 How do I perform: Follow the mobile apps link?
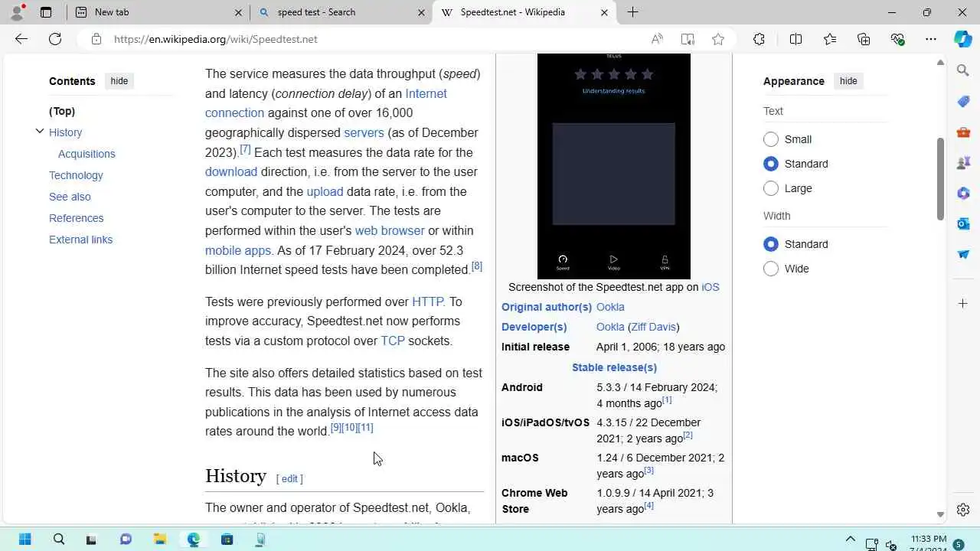[x=238, y=250]
